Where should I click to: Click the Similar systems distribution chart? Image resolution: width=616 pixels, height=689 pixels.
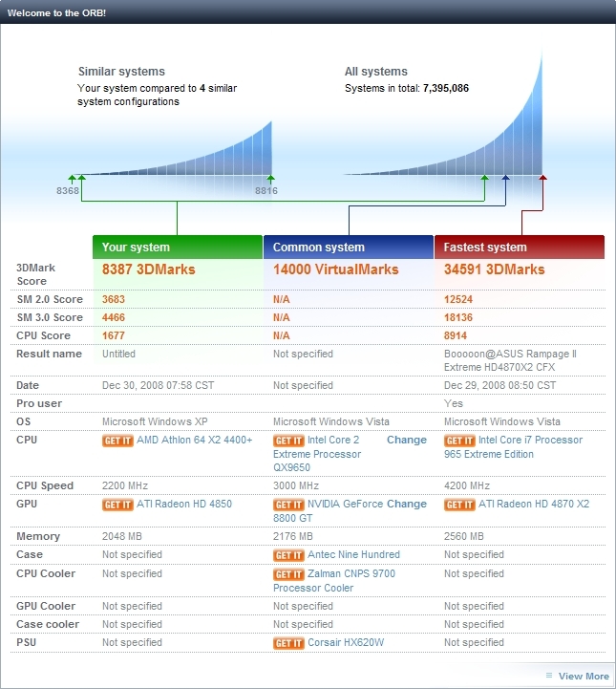coord(176,149)
